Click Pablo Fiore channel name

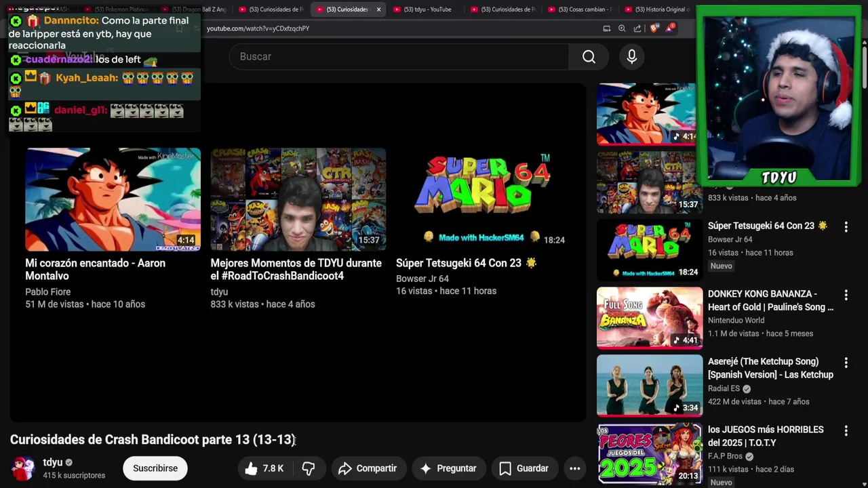[47, 292]
